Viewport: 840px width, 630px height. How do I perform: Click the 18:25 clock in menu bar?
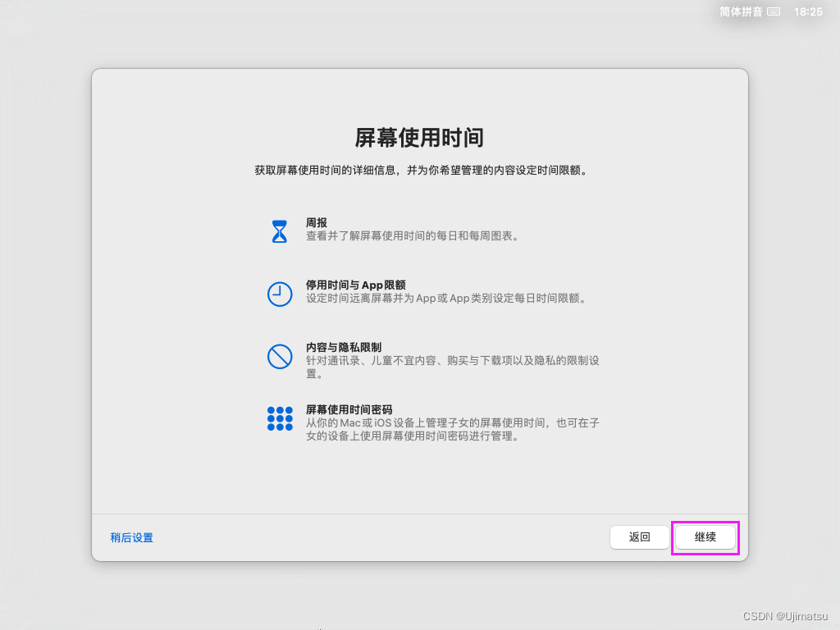[808, 11]
